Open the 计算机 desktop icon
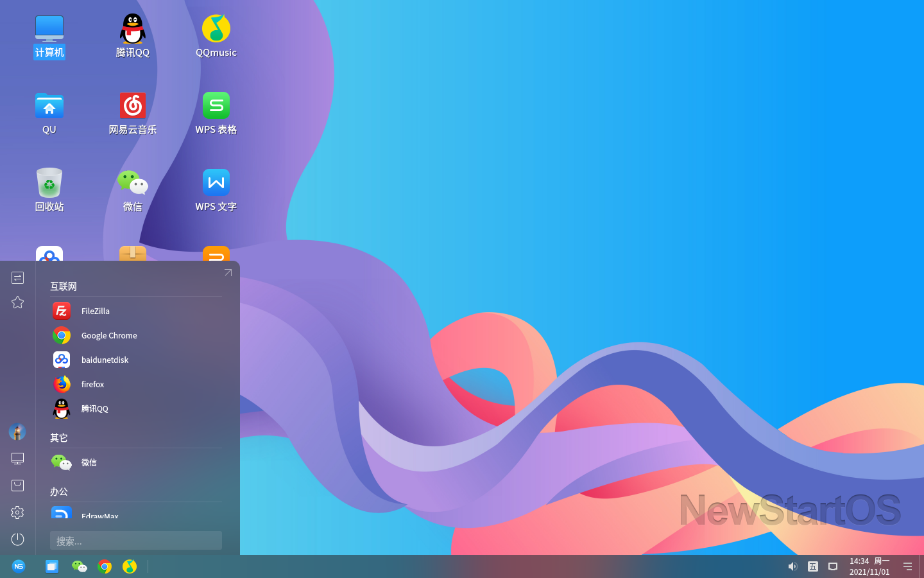Viewport: 924px width, 578px height. (49, 37)
